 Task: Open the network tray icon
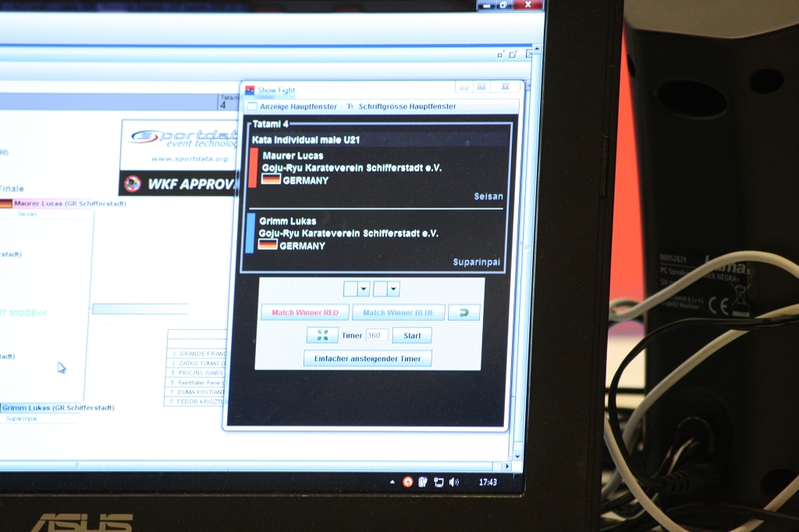(439, 482)
